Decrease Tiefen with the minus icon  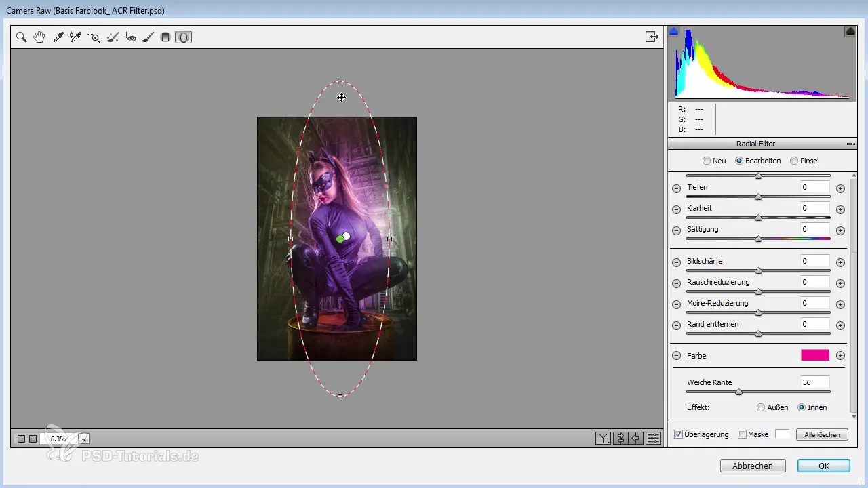point(676,188)
